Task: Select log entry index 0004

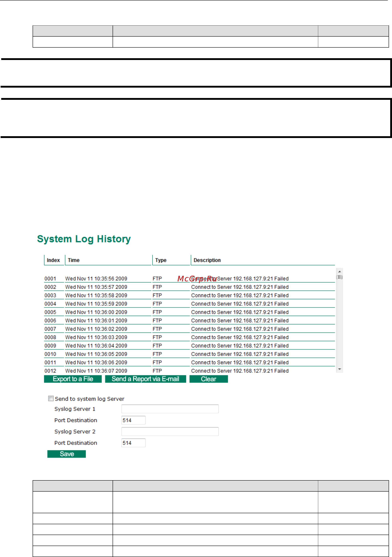Action: coord(50,304)
